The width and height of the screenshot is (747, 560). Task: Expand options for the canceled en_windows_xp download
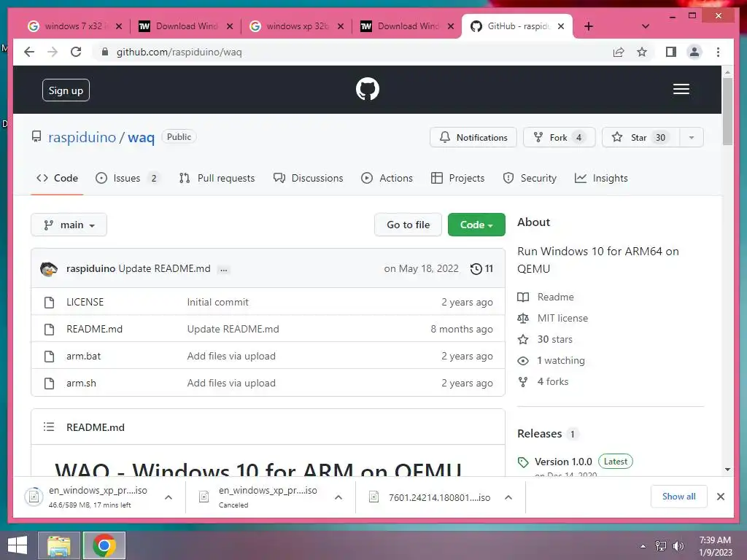338,497
